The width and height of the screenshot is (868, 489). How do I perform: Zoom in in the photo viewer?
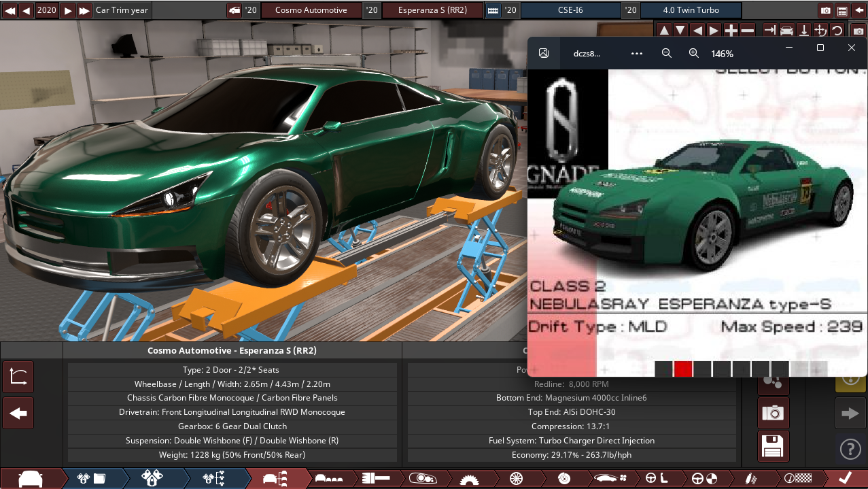[x=694, y=53]
